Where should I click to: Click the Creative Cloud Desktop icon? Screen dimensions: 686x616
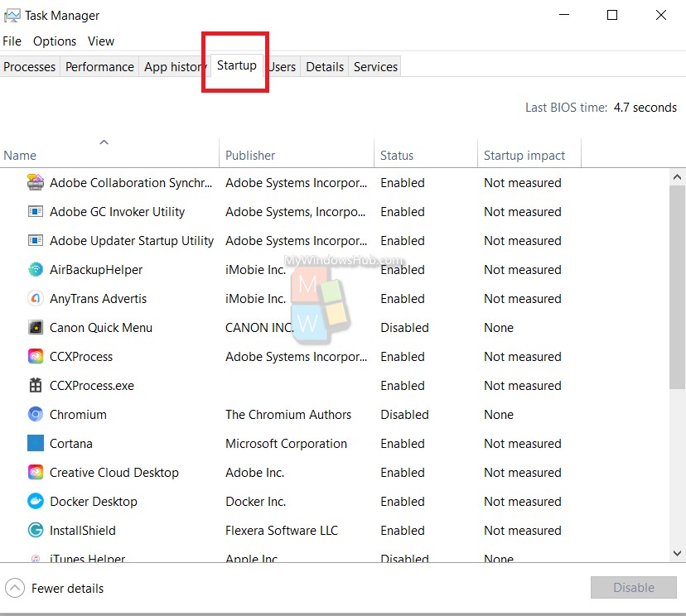tap(36, 472)
